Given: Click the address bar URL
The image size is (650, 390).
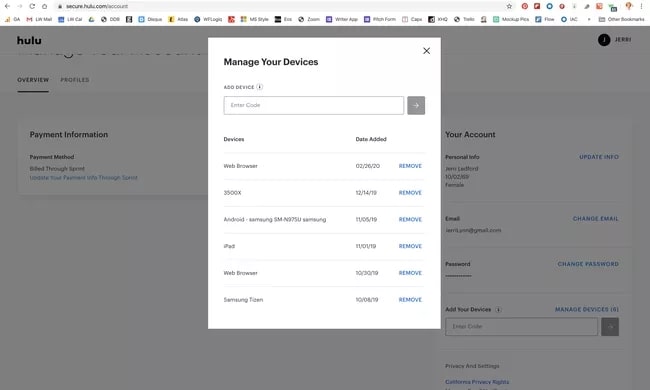Looking at the screenshot, I should tap(97, 6).
